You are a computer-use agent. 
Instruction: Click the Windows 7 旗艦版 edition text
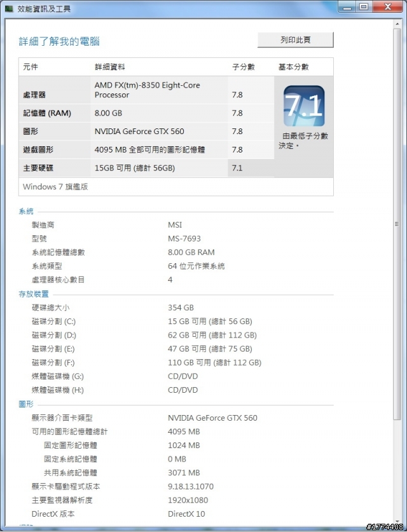[55, 187]
